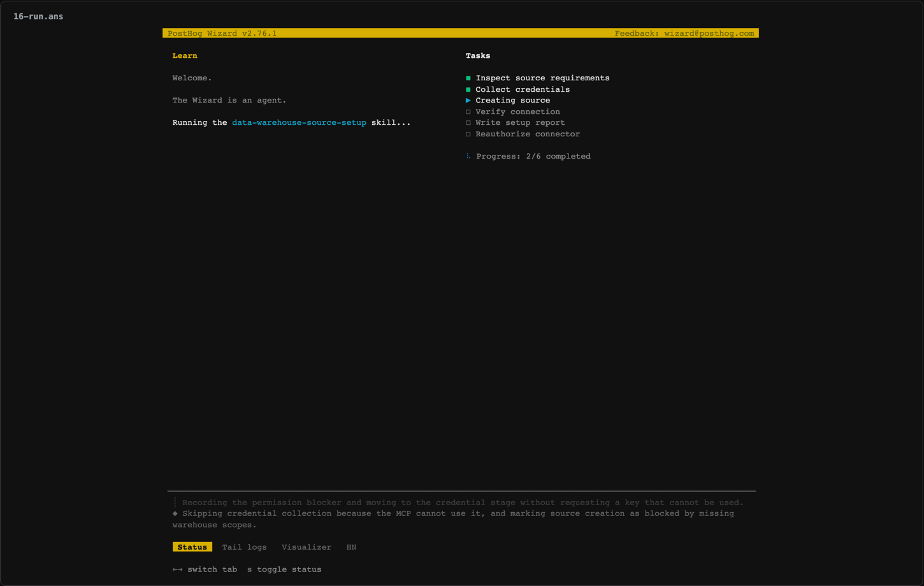Click the Learn heading
This screenshot has height=586, width=924.
pyautogui.click(x=185, y=55)
